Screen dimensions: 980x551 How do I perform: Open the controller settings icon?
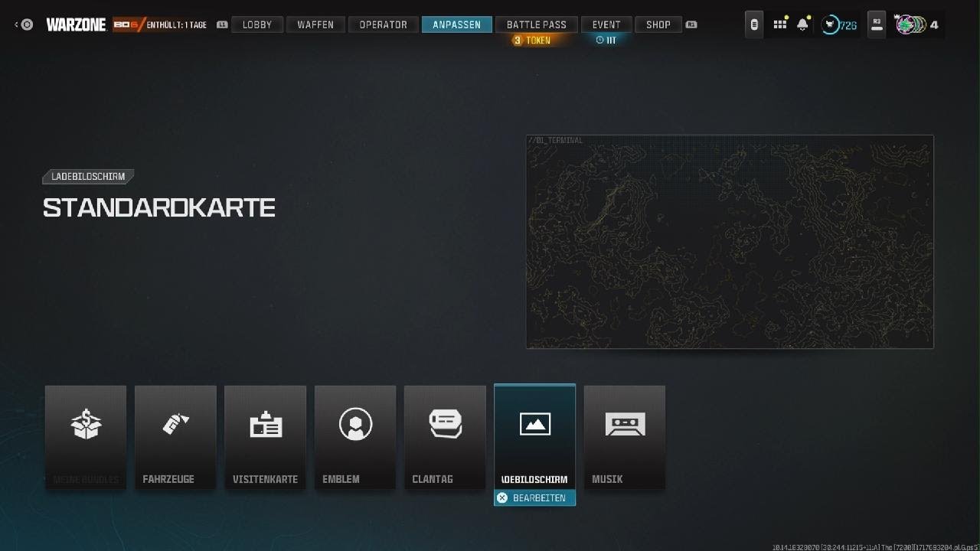coord(754,24)
